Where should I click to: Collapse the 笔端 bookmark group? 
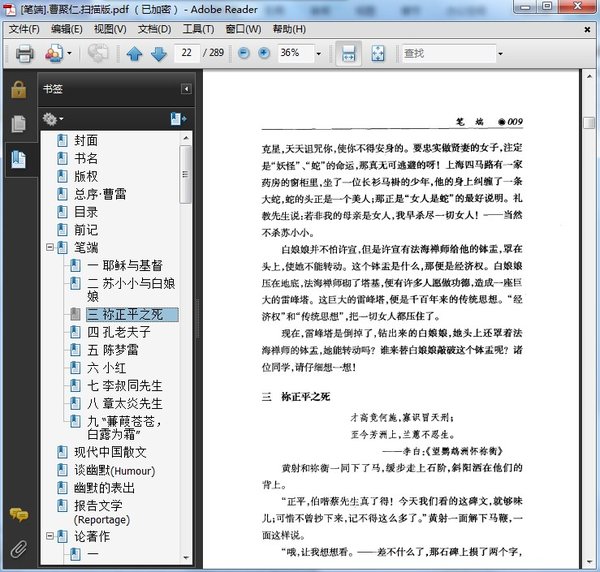point(49,247)
